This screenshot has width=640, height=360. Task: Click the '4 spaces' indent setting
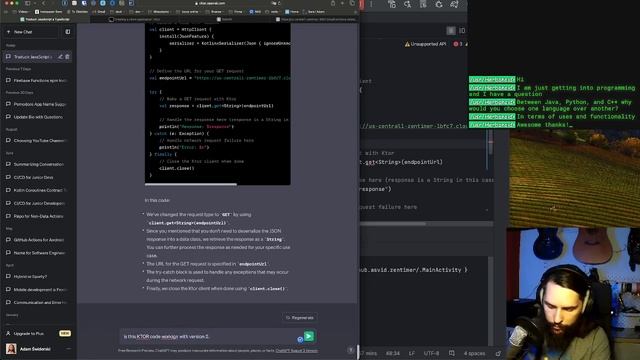[x=474, y=353]
